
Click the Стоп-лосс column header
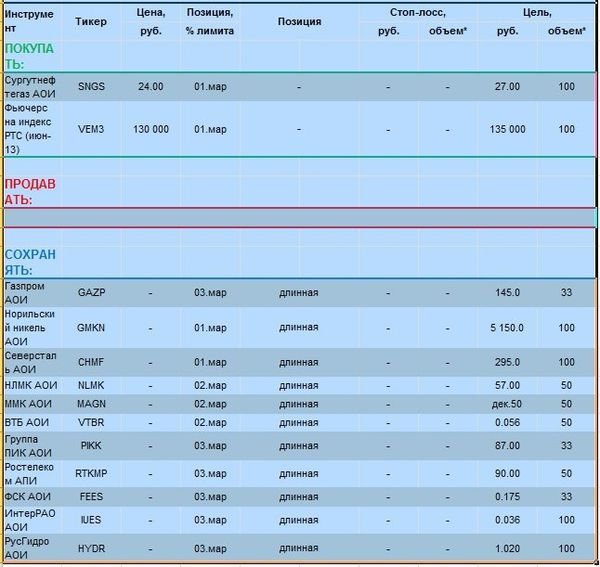(418, 13)
